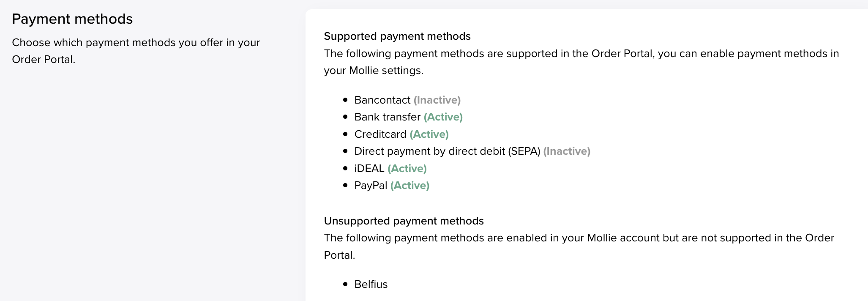The height and width of the screenshot is (301, 868).
Task: Click the Active label next to PayPal
Action: click(410, 186)
